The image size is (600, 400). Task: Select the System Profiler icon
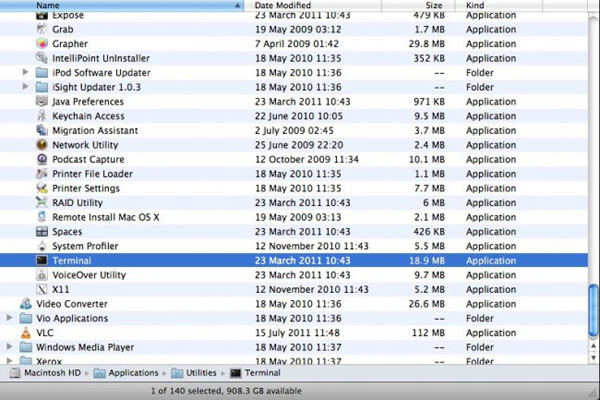point(41,246)
